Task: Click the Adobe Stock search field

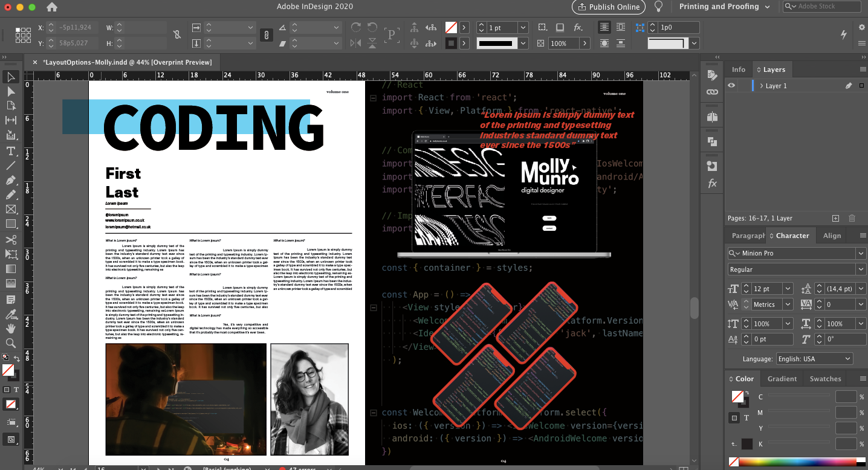Action: (822, 7)
